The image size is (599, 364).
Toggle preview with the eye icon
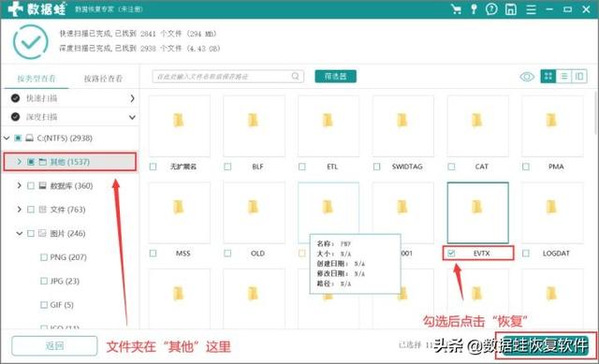tap(527, 77)
